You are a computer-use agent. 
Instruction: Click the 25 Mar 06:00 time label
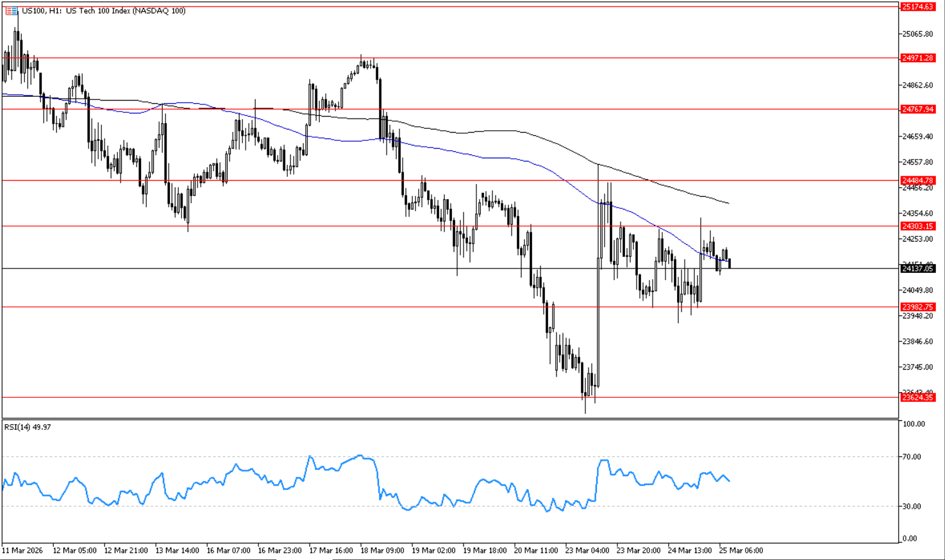click(x=741, y=550)
